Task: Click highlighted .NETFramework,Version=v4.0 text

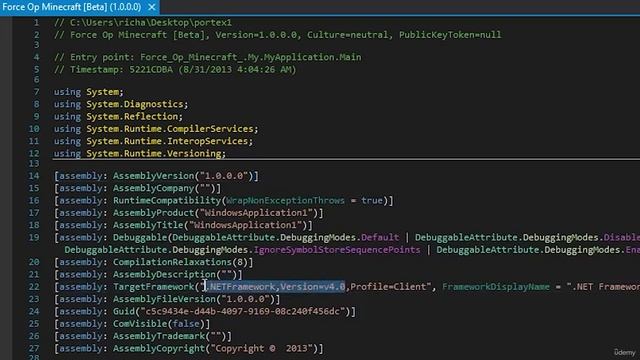Action: click(275, 287)
